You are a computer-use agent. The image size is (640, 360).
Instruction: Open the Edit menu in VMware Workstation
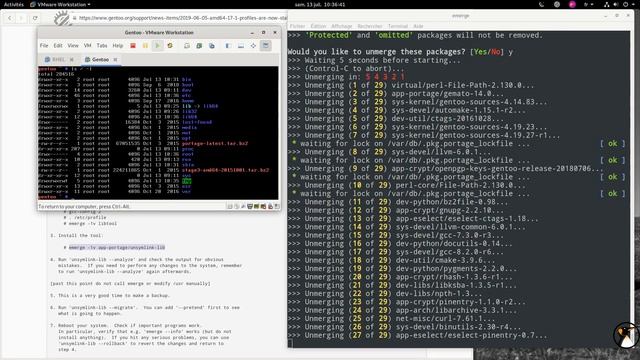coord(58,46)
